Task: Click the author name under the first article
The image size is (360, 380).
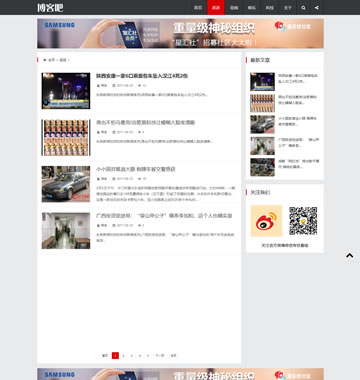Action: point(104,86)
